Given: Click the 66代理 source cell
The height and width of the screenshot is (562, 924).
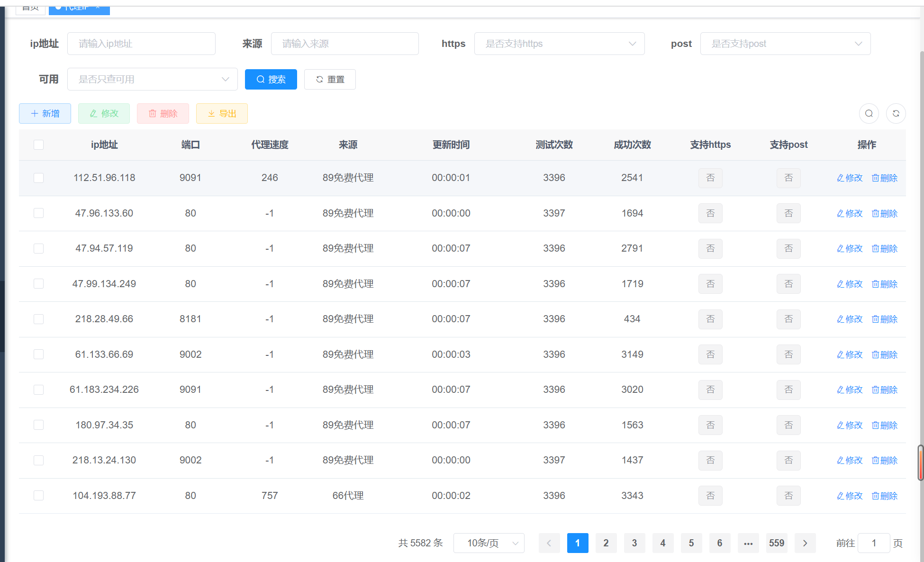Looking at the screenshot, I should (x=348, y=496).
